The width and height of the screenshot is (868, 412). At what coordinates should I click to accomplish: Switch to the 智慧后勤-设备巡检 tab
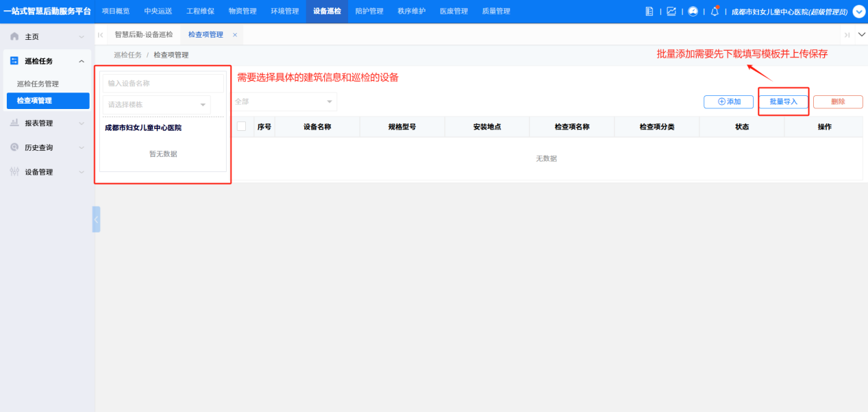144,34
